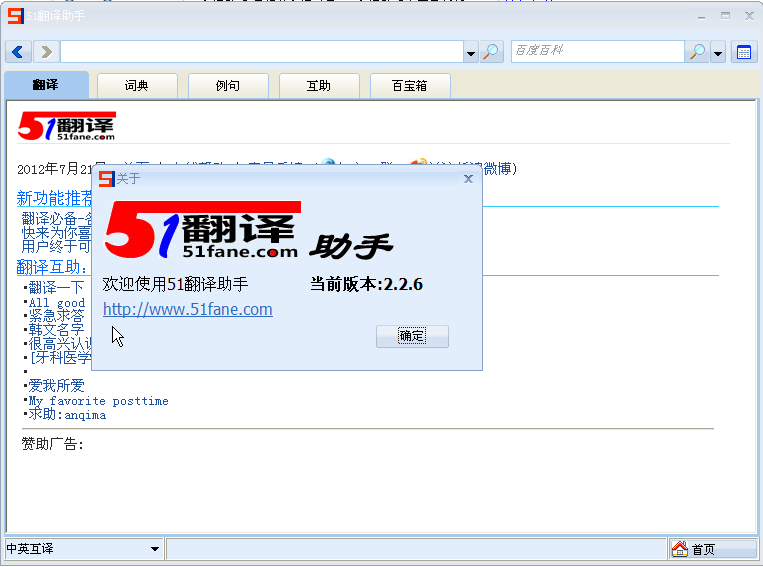Open the 微博 link in page header
This screenshot has height=567, width=763.
coord(498,169)
